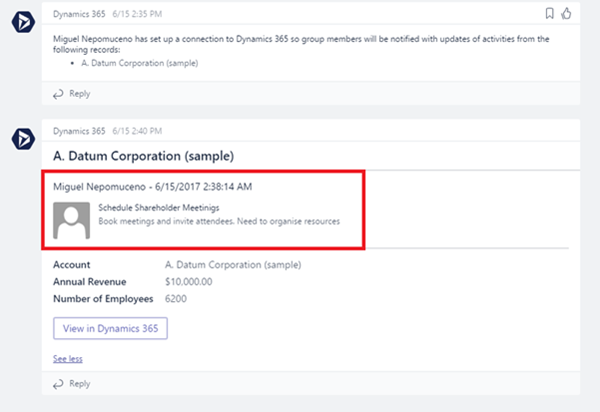Collapse the card using See less
The height and width of the screenshot is (412, 600).
(68, 358)
